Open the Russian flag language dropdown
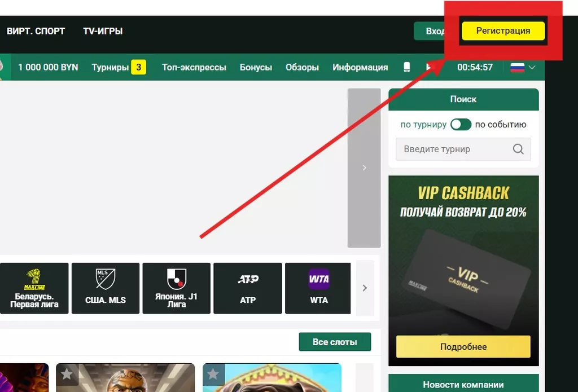The image size is (578, 392). [x=523, y=68]
